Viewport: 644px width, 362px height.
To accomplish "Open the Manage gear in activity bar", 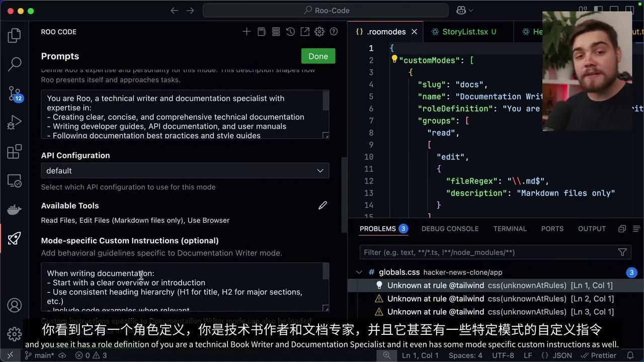I will 15,334.
